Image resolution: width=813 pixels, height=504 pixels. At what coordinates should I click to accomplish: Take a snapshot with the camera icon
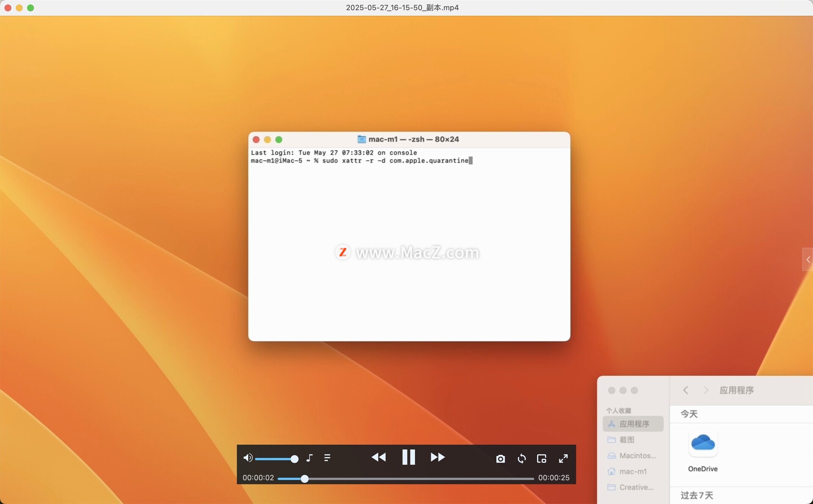tap(501, 459)
